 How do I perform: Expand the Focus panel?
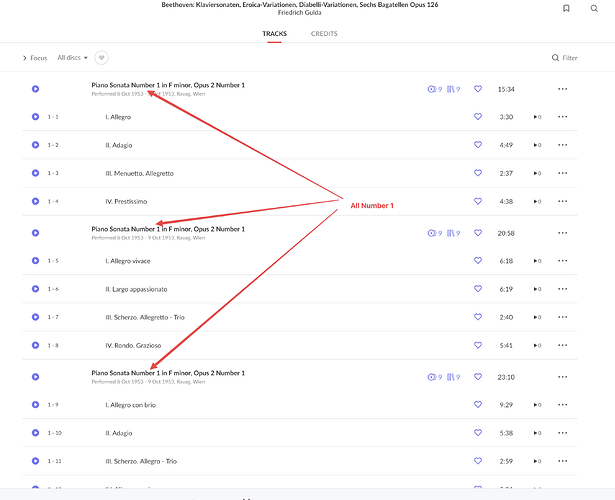coord(35,58)
